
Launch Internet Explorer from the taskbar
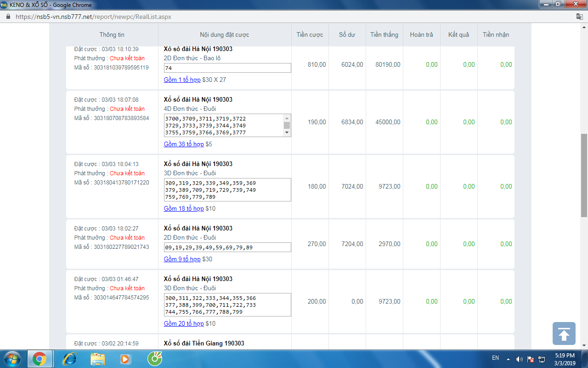69,358
